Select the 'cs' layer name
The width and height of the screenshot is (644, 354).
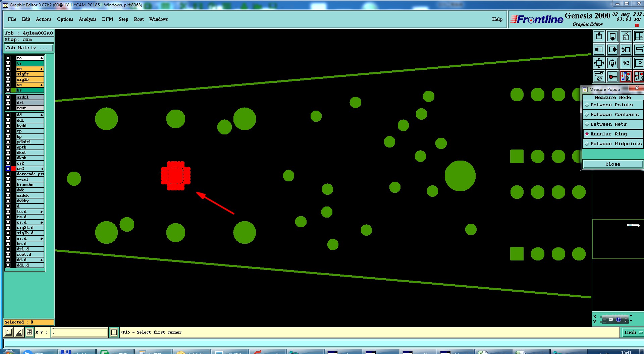30,69
